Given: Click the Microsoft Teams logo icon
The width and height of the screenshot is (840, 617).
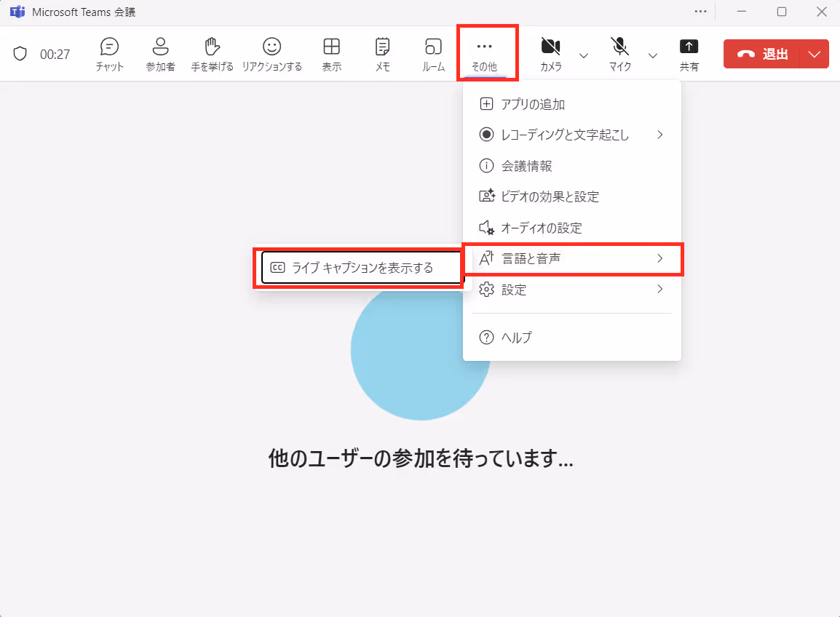Looking at the screenshot, I should point(17,12).
